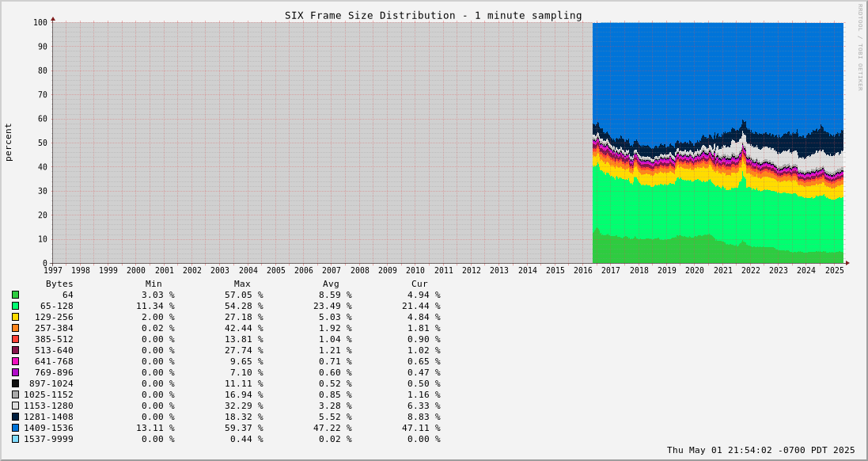Viewport: 868px width, 461px height.
Task: Click the 65-128 bytes legend swatch
Action: pos(16,306)
